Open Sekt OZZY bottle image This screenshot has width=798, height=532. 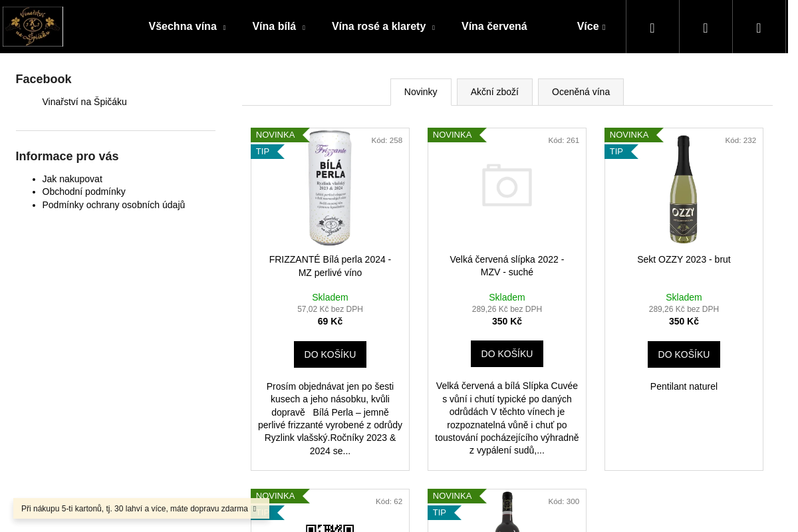(x=684, y=189)
